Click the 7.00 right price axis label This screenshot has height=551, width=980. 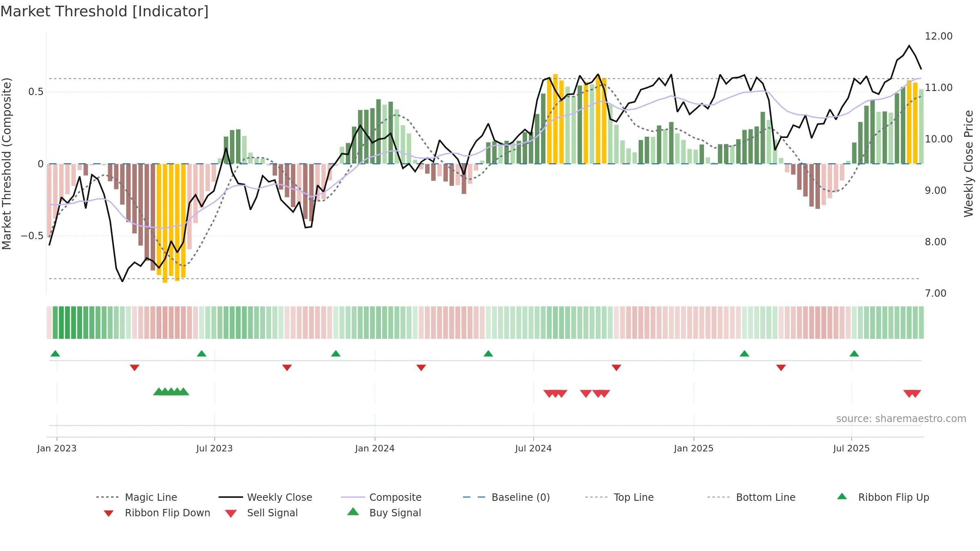click(935, 293)
